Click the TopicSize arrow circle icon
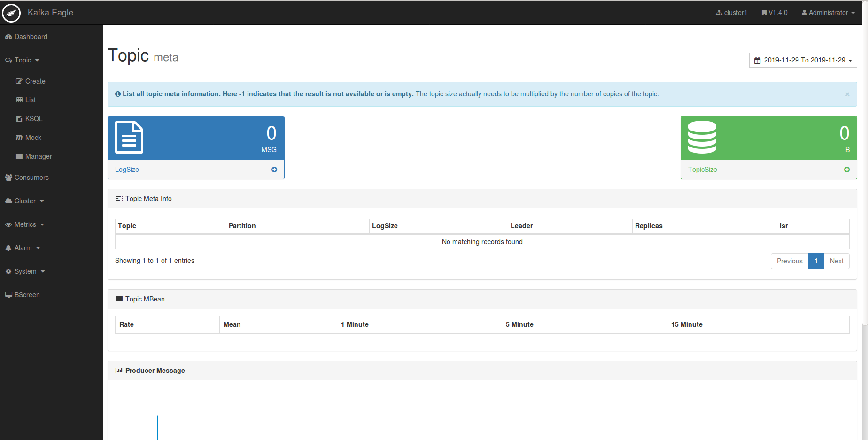 [x=847, y=170]
